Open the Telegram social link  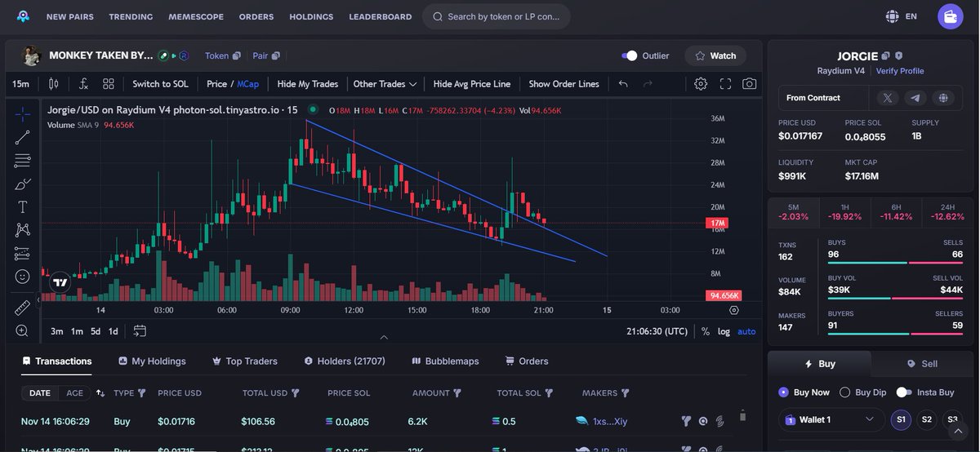[x=915, y=98]
